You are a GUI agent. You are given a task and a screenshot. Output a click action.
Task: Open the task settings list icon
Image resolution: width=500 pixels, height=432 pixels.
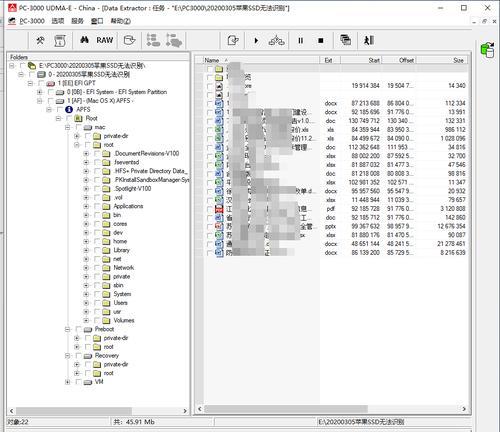tap(60, 41)
